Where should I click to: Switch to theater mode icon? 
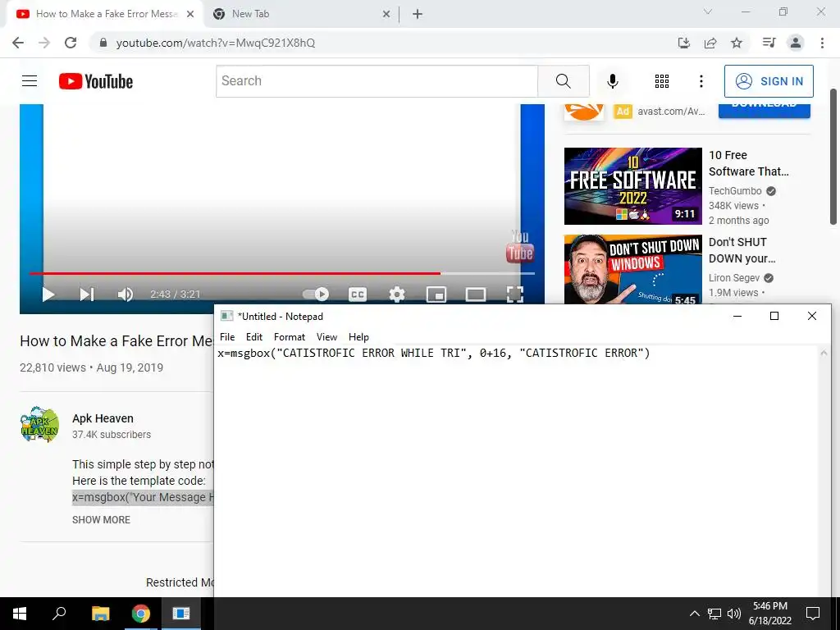point(476,294)
